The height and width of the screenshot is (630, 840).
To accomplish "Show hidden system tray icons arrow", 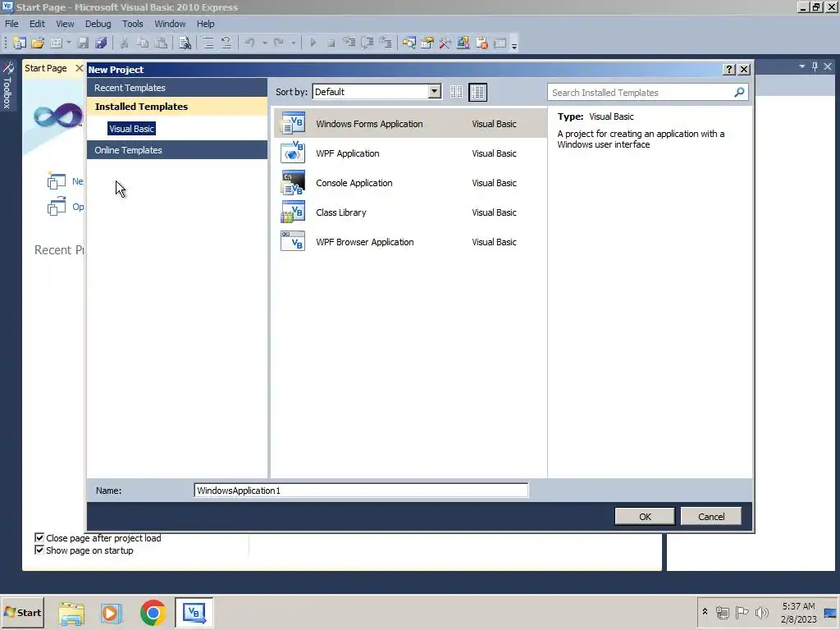I will [705, 612].
